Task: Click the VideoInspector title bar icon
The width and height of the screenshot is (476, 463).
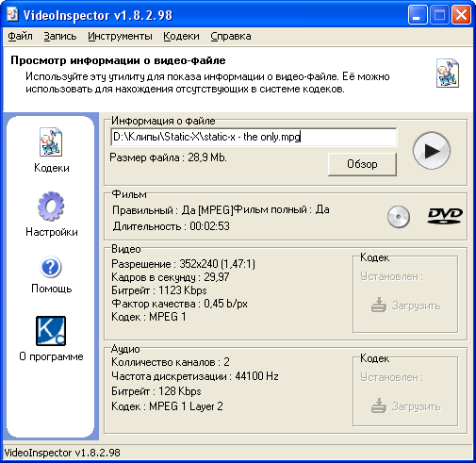Action: [12, 14]
